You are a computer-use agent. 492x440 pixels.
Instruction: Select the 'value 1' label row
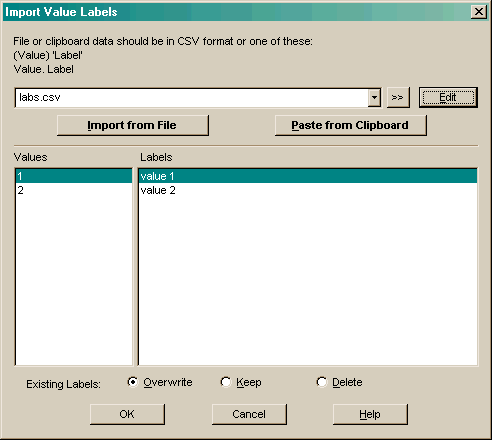[308, 176]
